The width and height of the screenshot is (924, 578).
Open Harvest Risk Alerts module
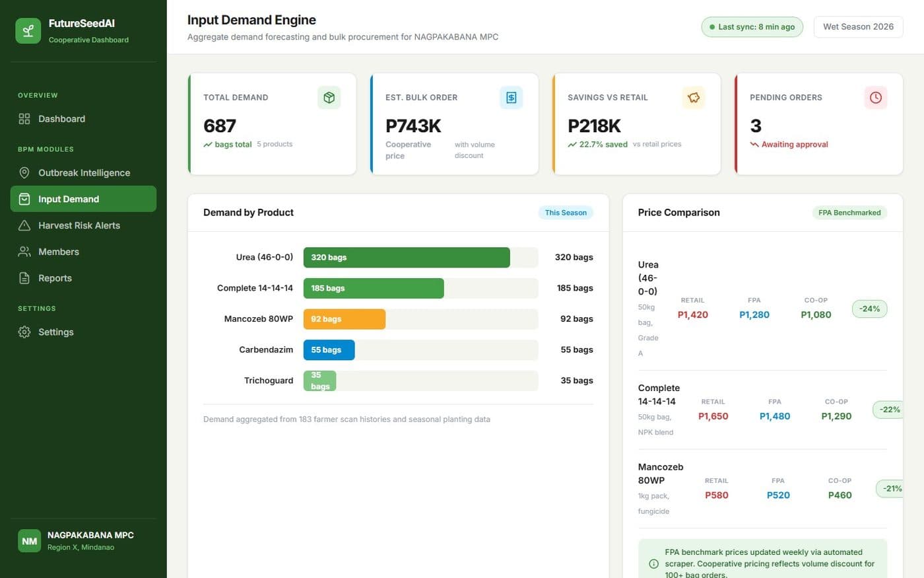click(x=83, y=225)
